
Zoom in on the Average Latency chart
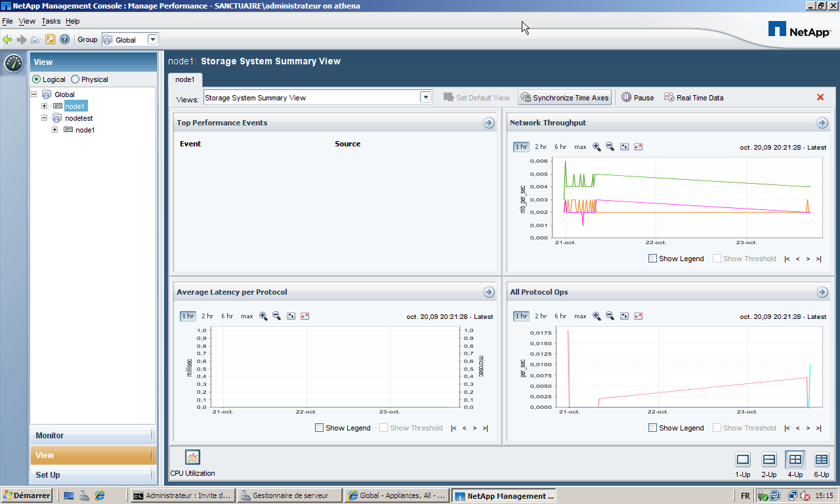tap(263, 316)
